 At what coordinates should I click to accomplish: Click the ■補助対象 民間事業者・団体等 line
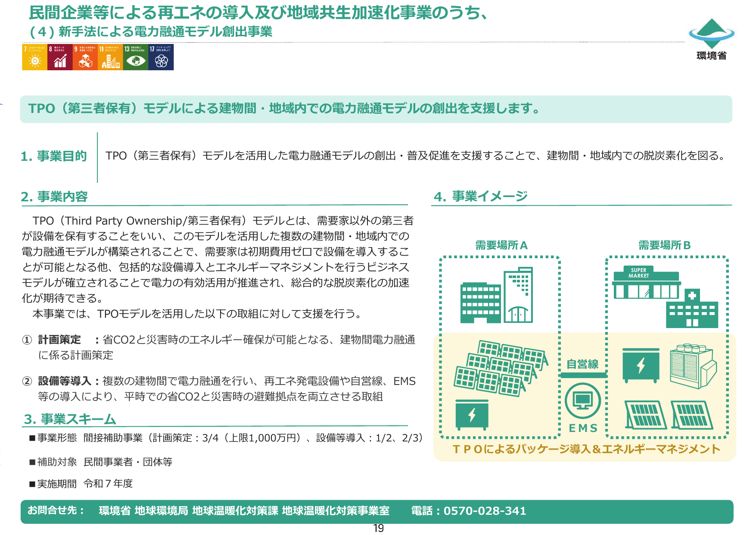[x=101, y=462]
